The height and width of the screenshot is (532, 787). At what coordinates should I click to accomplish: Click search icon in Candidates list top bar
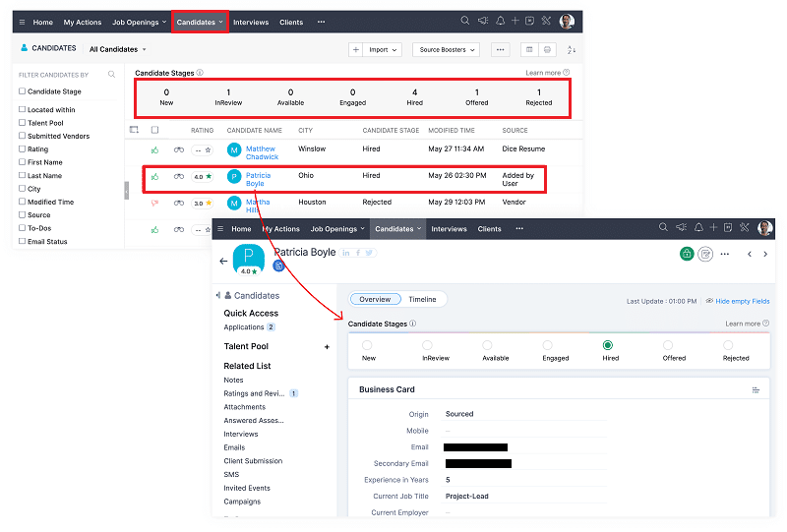(464, 21)
